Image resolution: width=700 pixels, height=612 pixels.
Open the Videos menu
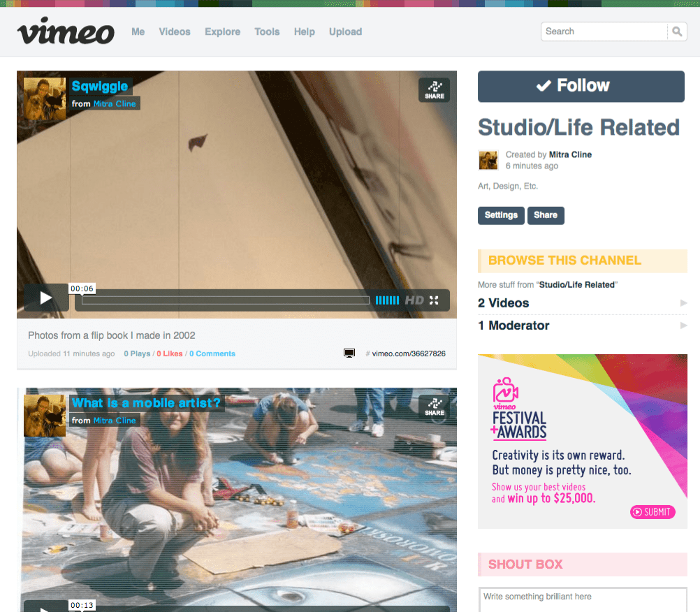click(x=175, y=31)
